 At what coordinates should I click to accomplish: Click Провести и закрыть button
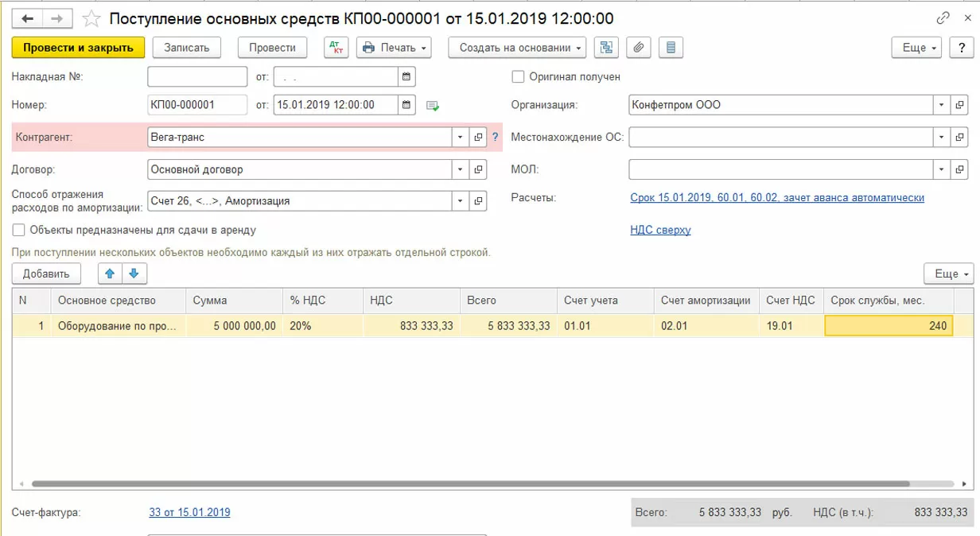(x=78, y=48)
